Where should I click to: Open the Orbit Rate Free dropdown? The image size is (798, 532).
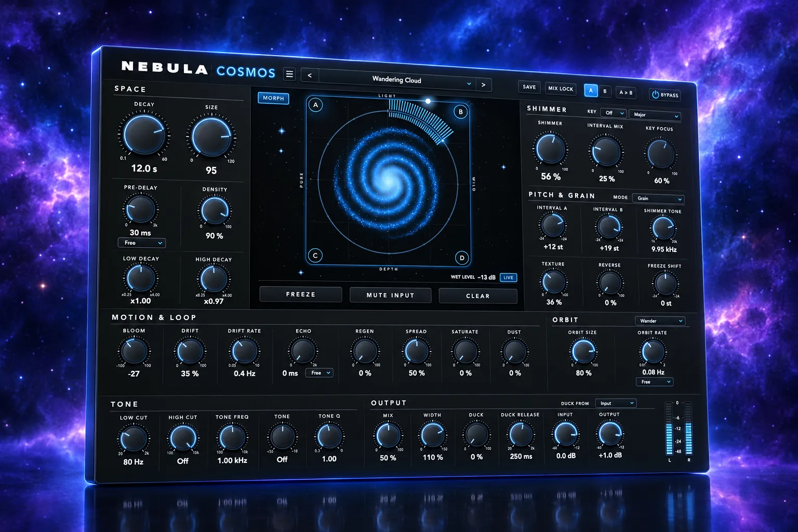(654, 382)
